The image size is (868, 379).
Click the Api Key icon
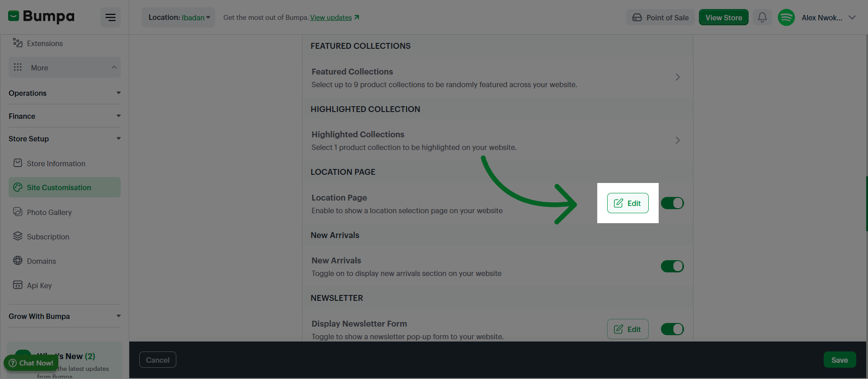18,285
